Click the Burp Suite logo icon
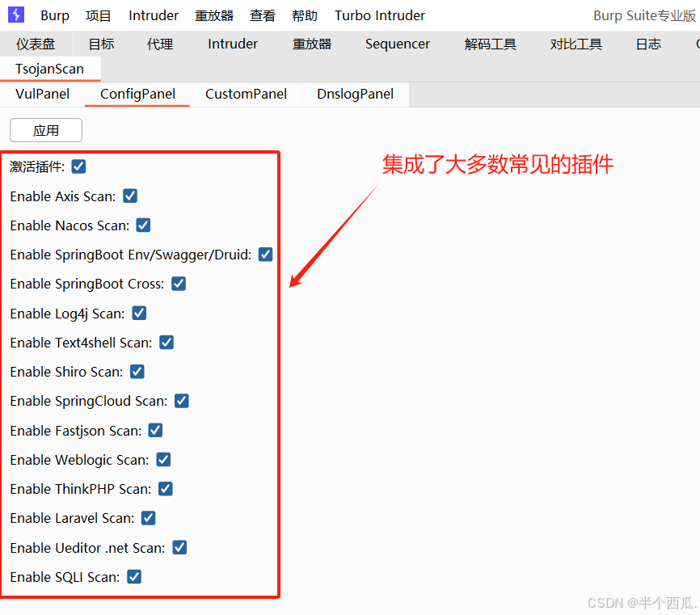This screenshot has height=615, width=700. point(16,15)
